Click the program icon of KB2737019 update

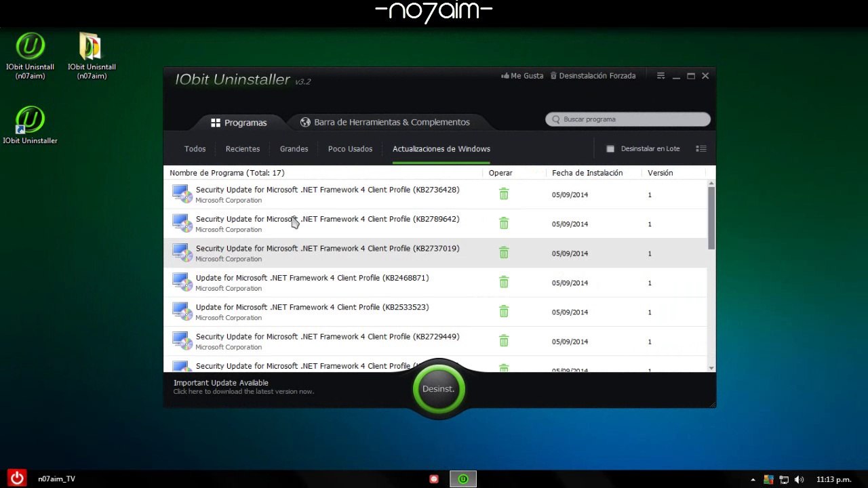tap(182, 253)
